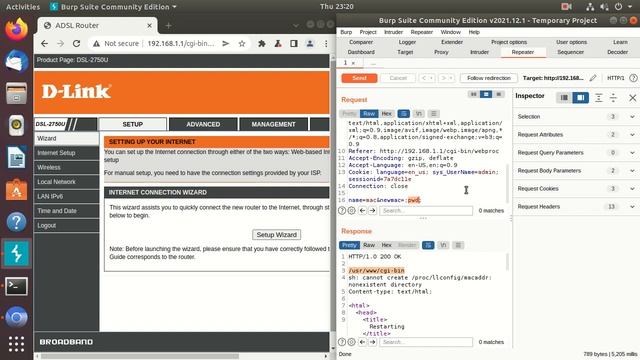This screenshot has width=640, height=360.
Task: Click Chrome address bar URL
Action: pos(180,43)
